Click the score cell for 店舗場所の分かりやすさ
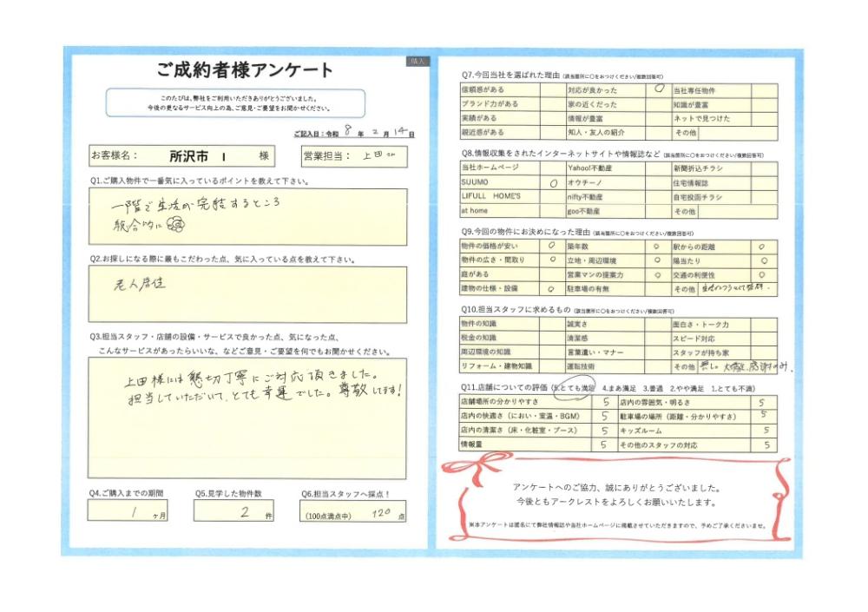The width and height of the screenshot is (868, 612). coord(603,403)
